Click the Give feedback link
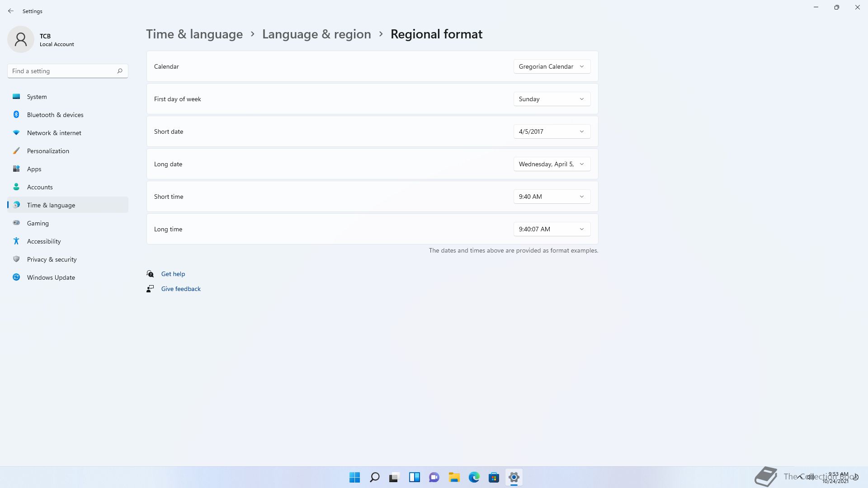Viewport: 868px width, 488px height. coord(181,289)
